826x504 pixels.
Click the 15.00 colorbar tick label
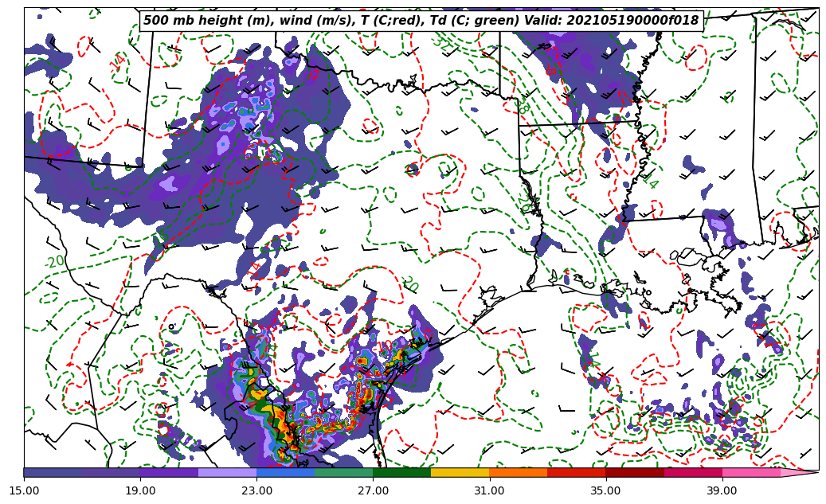tap(24, 490)
